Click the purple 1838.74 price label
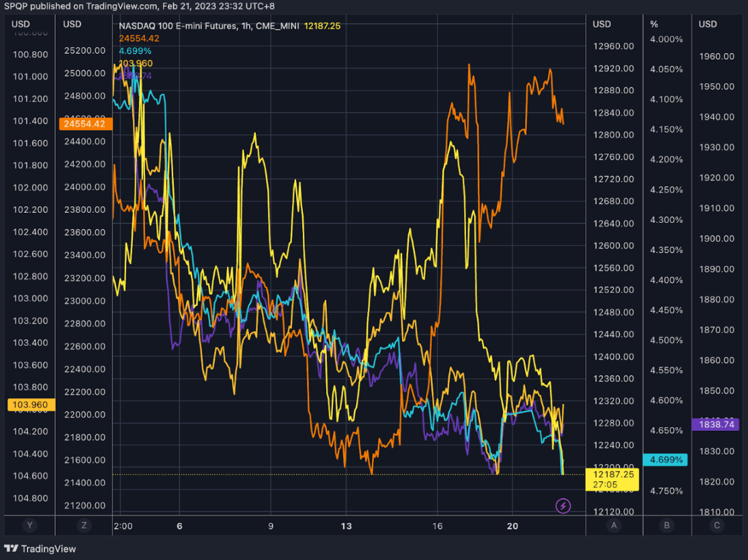The height and width of the screenshot is (560, 748). 716,425
